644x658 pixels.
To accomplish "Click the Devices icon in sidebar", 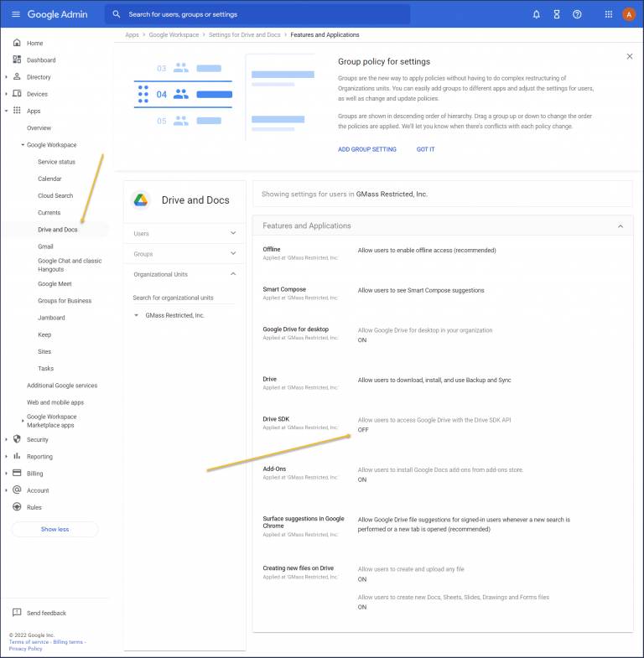I will (17, 94).
